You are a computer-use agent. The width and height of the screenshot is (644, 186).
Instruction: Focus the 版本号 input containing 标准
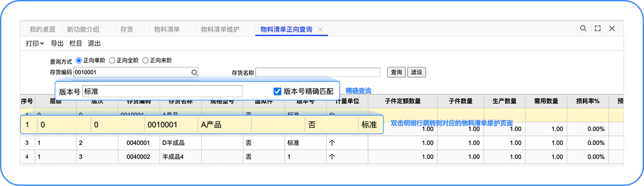(x=162, y=91)
